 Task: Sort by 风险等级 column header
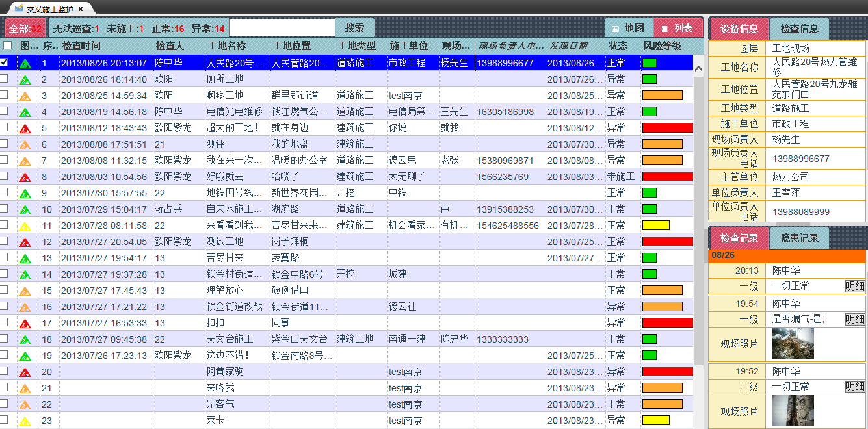(662, 46)
